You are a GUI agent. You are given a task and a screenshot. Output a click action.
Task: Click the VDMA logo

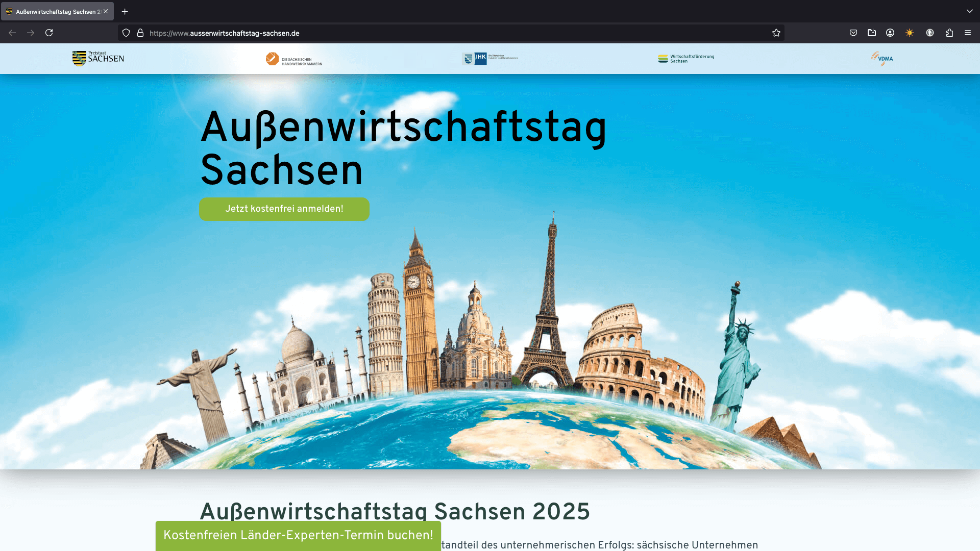(882, 59)
